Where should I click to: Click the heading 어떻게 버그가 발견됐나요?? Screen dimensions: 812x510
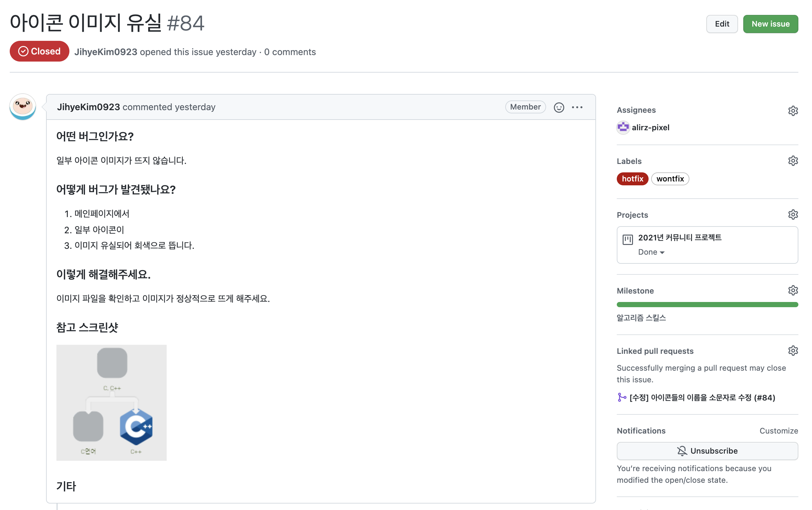point(116,190)
